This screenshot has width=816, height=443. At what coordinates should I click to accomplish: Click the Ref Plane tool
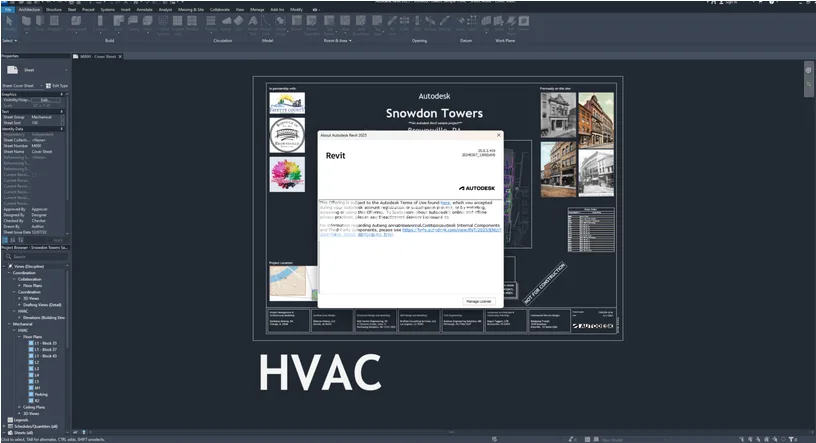pos(511,23)
